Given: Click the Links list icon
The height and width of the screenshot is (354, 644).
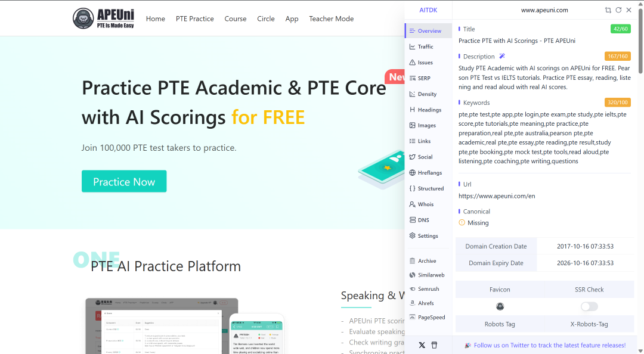Looking at the screenshot, I should coord(413,141).
